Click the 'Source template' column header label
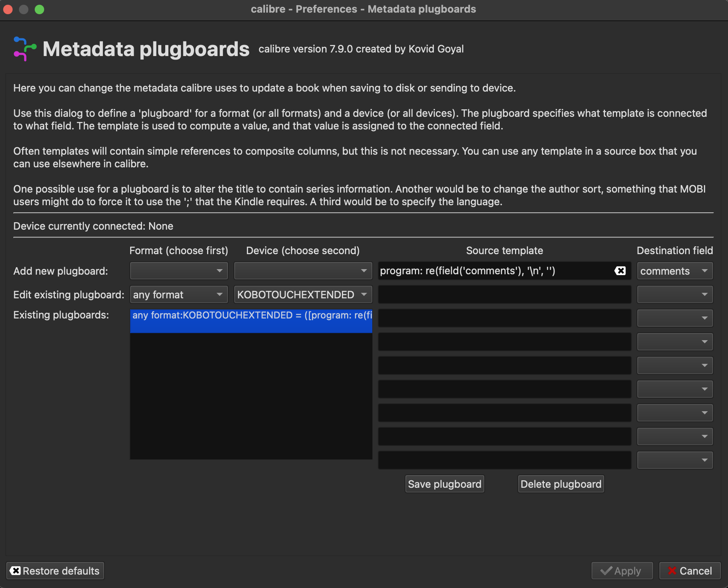Image resolution: width=728 pixels, height=588 pixels. tap(504, 251)
